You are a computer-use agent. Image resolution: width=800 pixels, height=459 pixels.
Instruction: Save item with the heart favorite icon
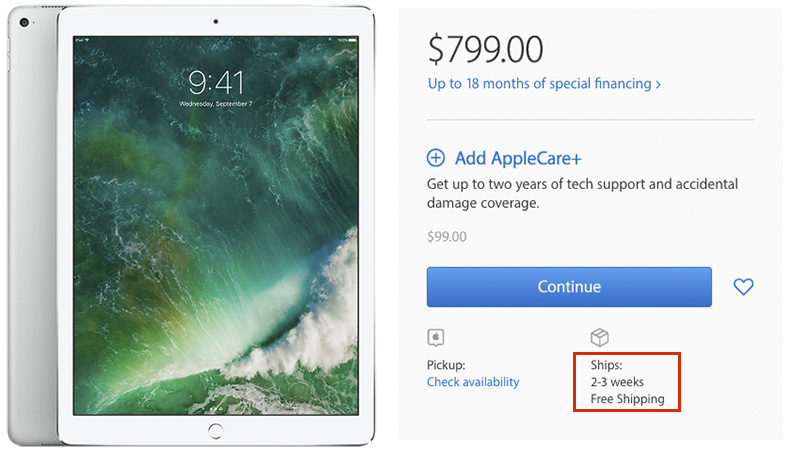pos(743,287)
